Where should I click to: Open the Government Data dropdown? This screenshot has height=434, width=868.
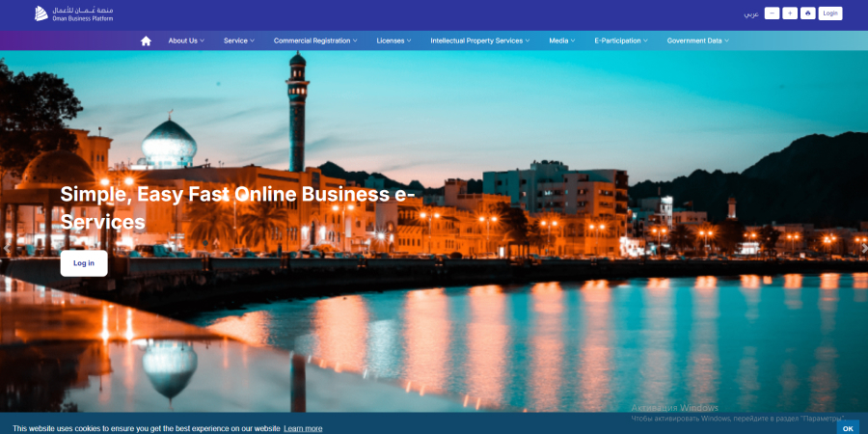[x=698, y=41]
